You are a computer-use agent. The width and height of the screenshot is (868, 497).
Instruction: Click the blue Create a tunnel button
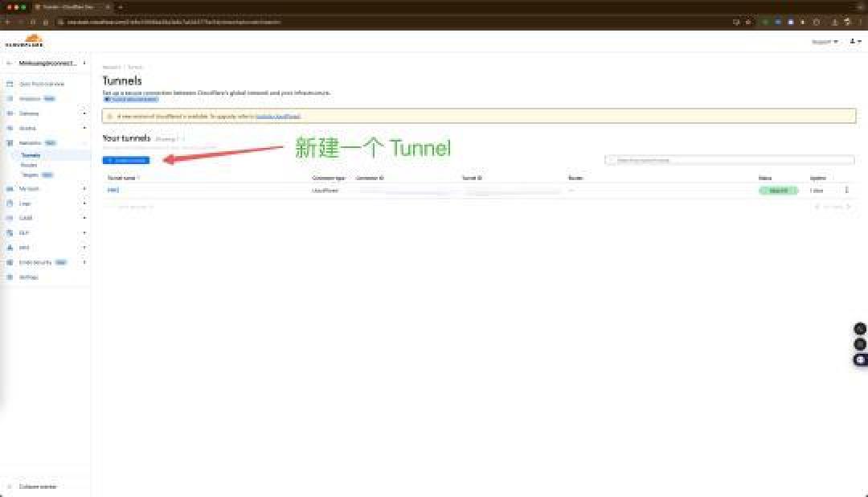(x=125, y=160)
